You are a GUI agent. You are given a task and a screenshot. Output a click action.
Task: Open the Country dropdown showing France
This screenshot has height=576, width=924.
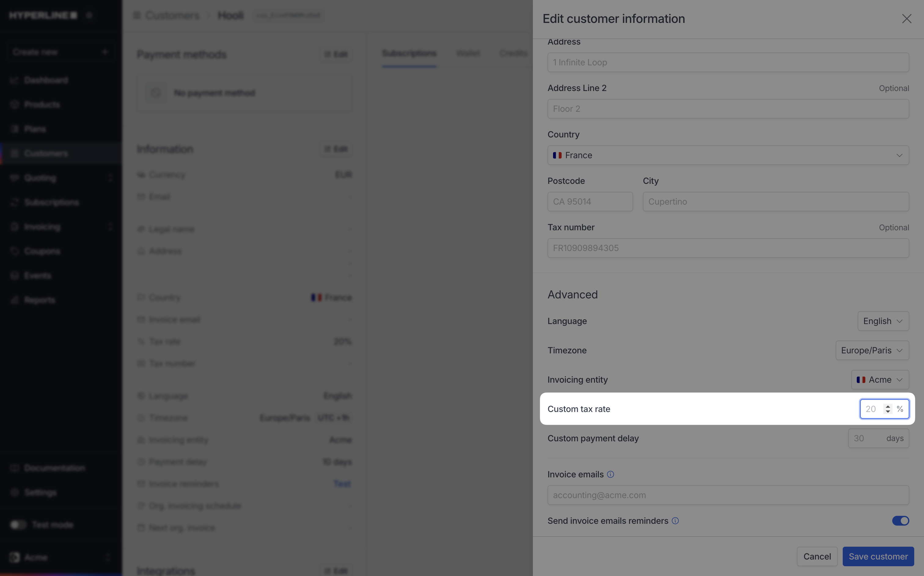click(x=728, y=155)
